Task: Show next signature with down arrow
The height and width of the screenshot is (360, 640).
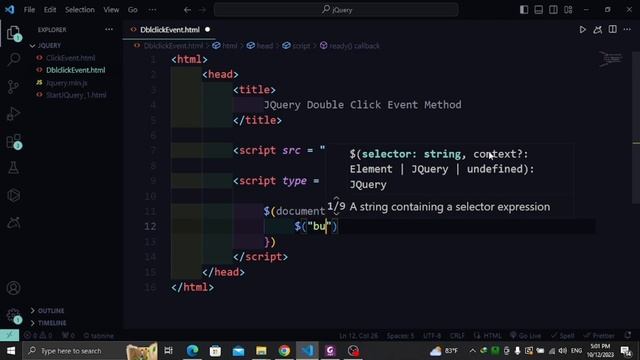Action: click(336, 213)
